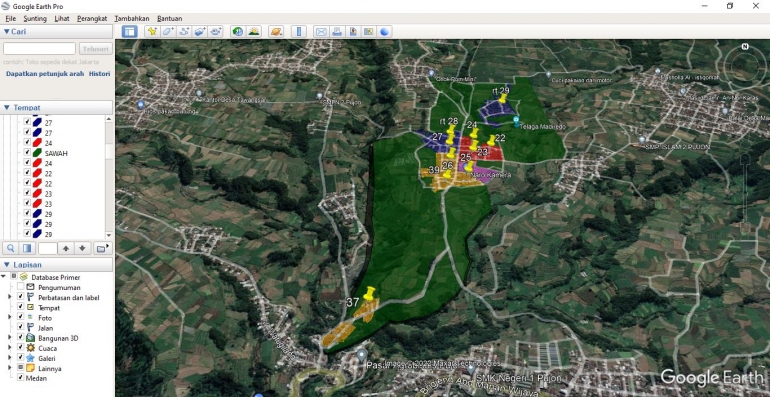Toggle the Bangunan 3D layer checkbox
The height and width of the screenshot is (397, 770).
pyautogui.click(x=20, y=338)
